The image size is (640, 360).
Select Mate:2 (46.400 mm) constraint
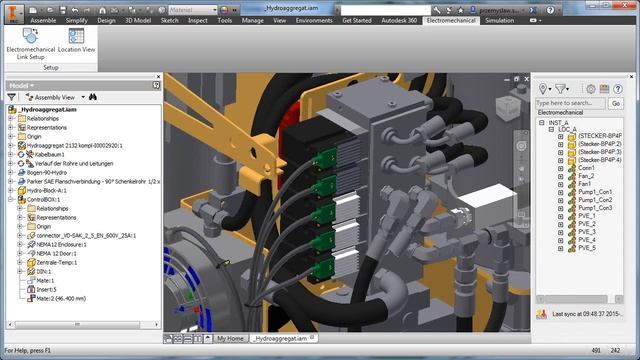point(61,298)
